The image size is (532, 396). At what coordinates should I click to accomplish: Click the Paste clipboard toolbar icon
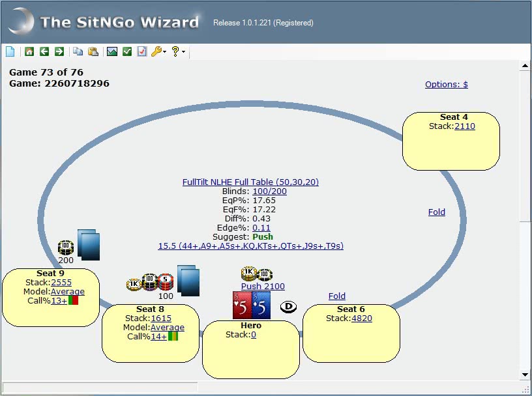pos(93,51)
